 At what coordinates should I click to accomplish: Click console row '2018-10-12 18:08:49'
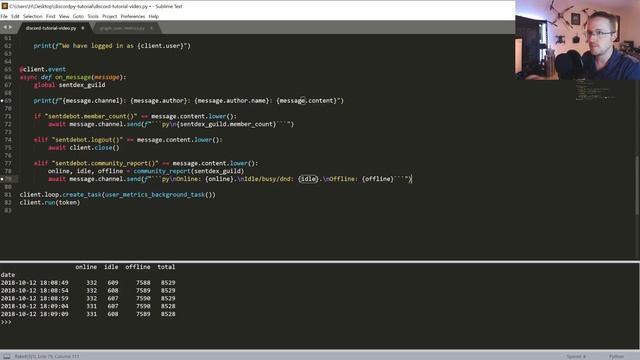(x=88, y=282)
